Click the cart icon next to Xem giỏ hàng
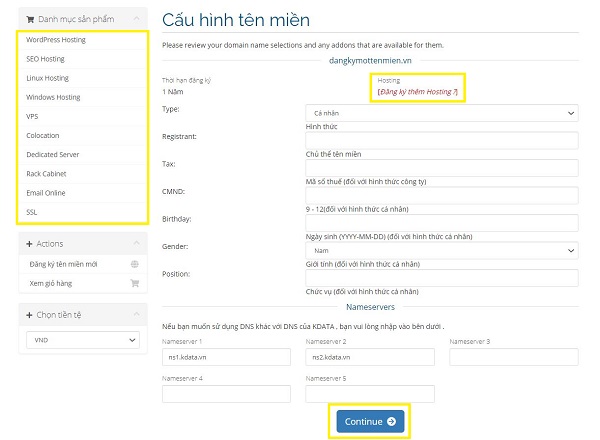This screenshot has height=440, width=600. point(135,283)
